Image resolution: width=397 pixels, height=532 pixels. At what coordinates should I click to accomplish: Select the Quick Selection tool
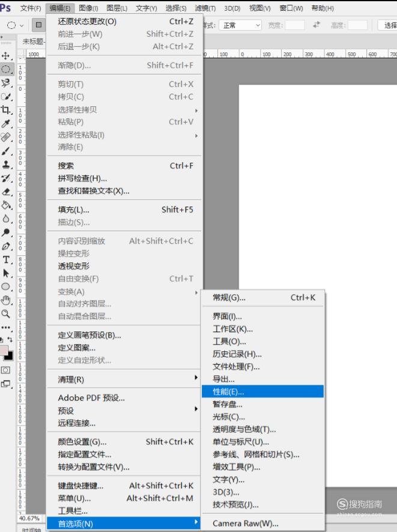[x=6, y=97]
